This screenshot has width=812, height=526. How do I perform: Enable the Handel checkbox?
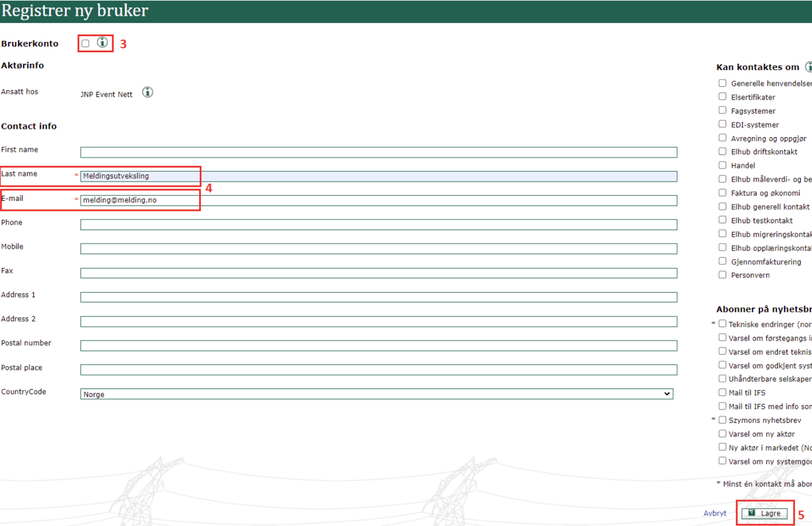722,165
